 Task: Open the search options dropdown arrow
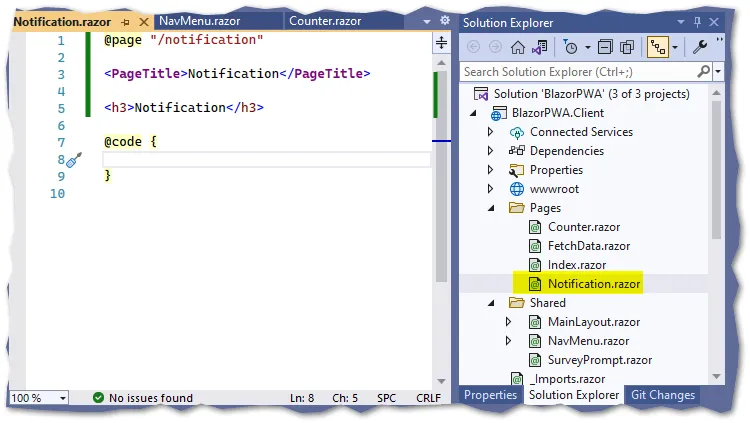[x=718, y=72]
